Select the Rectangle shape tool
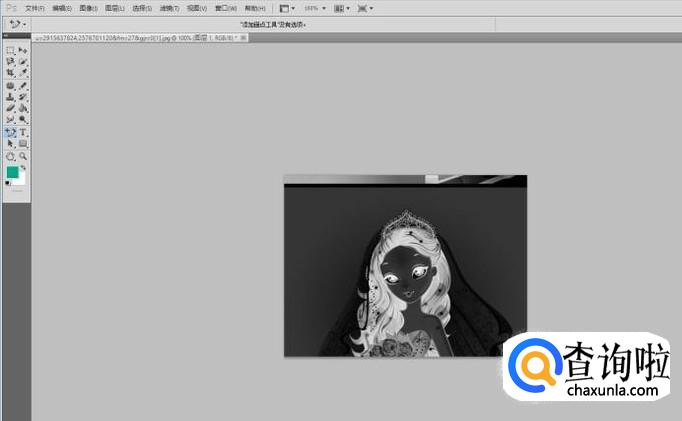 23,144
